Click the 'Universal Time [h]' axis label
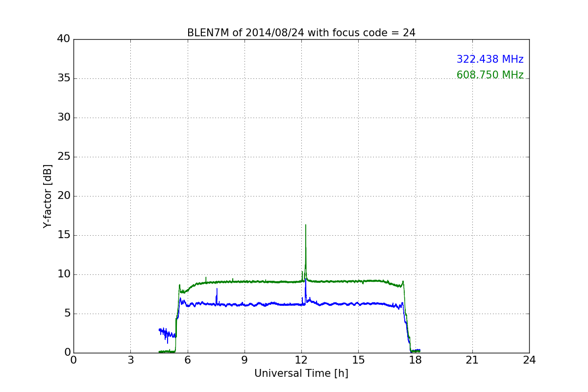This screenshot has width=588, height=392. click(301, 373)
